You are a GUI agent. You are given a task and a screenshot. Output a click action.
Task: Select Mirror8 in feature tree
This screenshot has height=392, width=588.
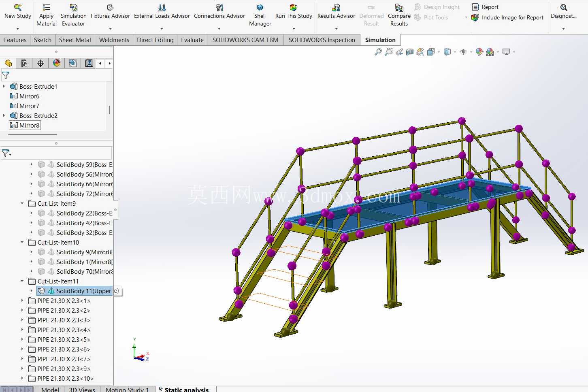pos(25,125)
